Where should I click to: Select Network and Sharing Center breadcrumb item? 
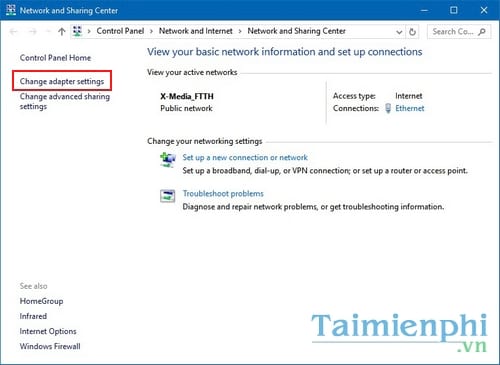pos(296,31)
